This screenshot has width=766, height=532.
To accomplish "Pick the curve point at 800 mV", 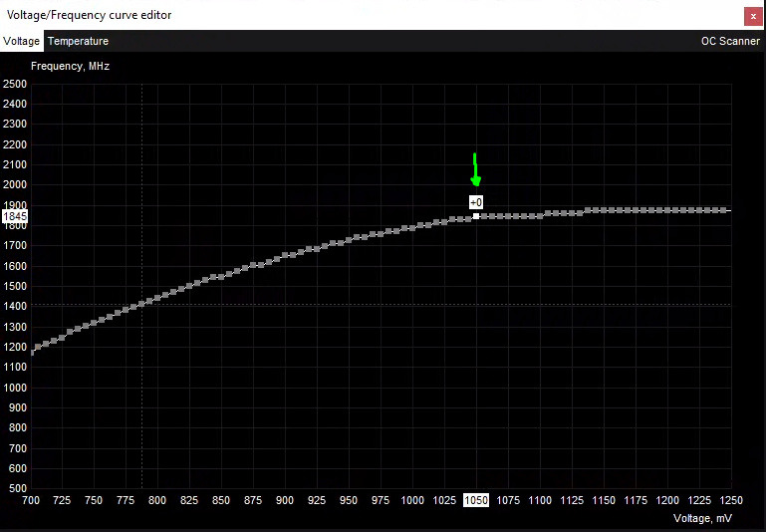I will click(157, 298).
